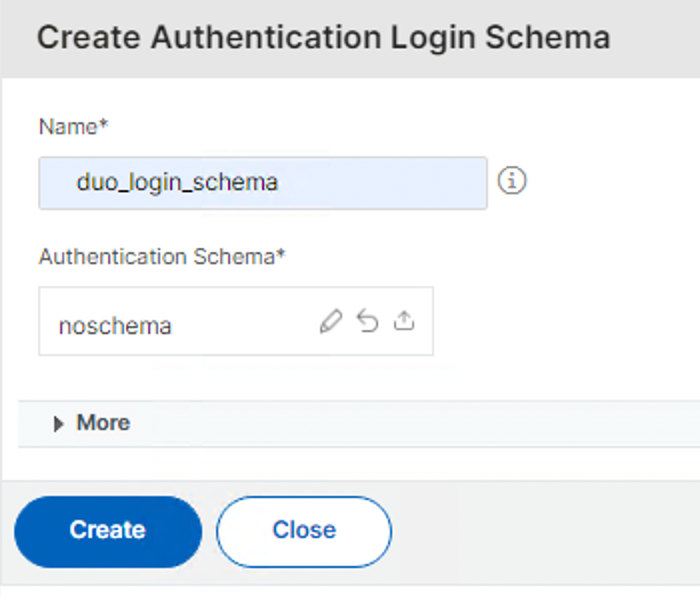Image resolution: width=700 pixels, height=596 pixels.
Task: Close the dialog with the Close button
Action: pyautogui.click(x=304, y=530)
